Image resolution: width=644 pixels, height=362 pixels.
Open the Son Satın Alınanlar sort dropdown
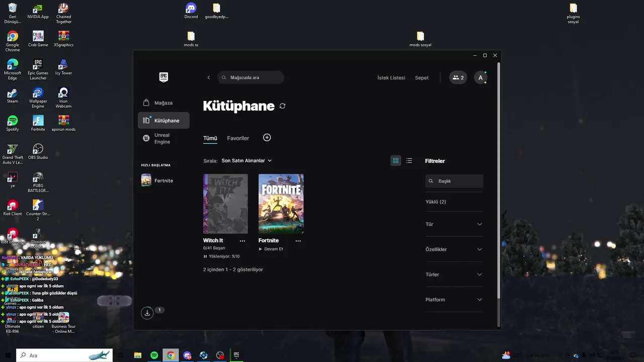(247, 160)
